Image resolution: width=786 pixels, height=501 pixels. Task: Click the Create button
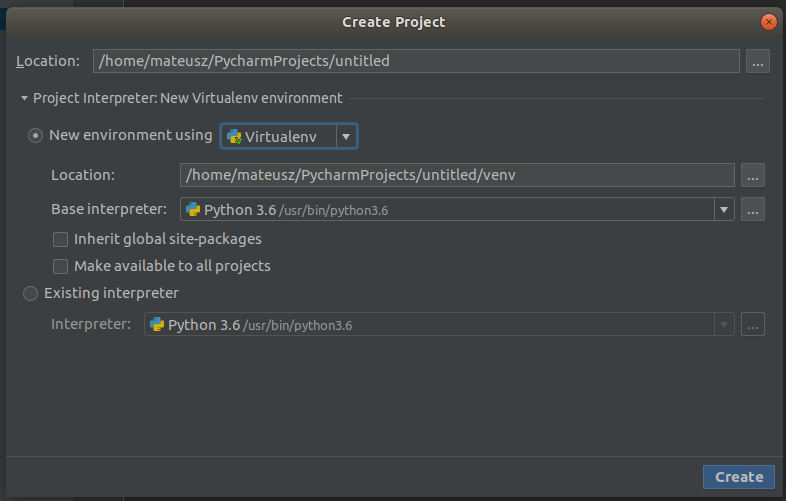point(739,477)
